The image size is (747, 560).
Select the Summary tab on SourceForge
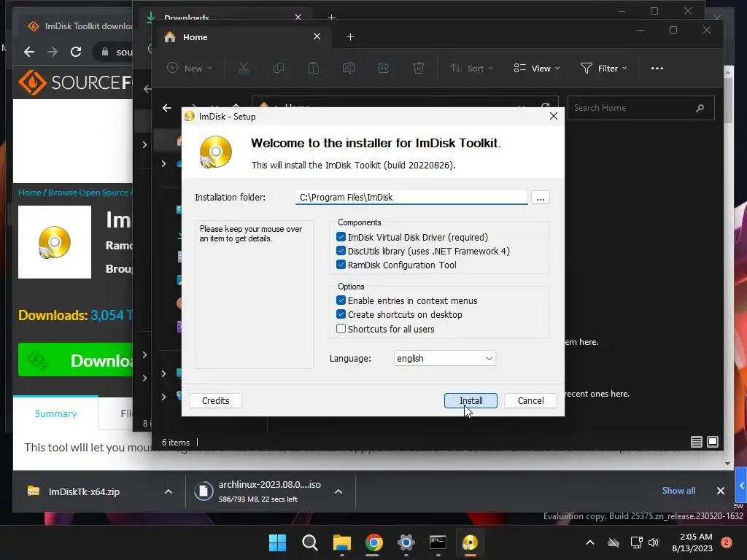click(x=55, y=413)
